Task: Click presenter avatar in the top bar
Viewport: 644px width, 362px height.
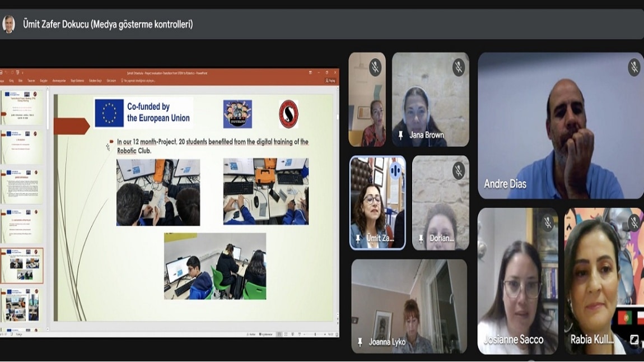Action: pos(9,24)
